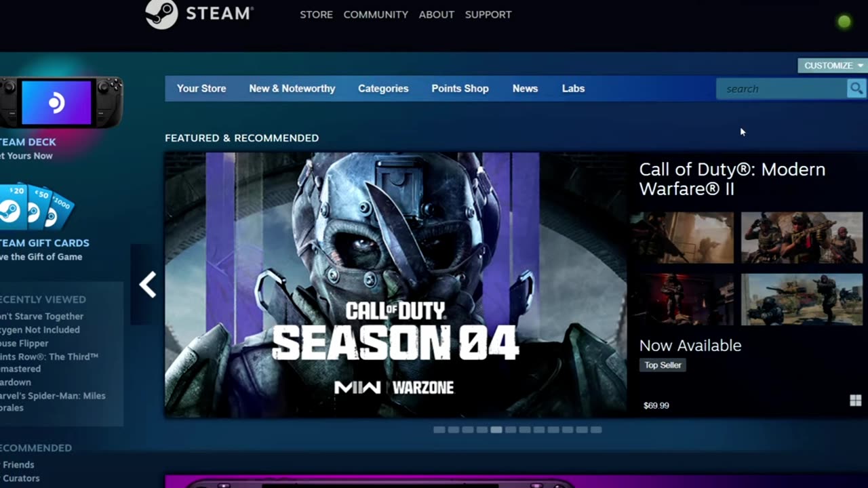The height and width of the screenshot is (488, 868).
Task: Open Oxygen Not Included from recently viewed
Action: [39, 330]
